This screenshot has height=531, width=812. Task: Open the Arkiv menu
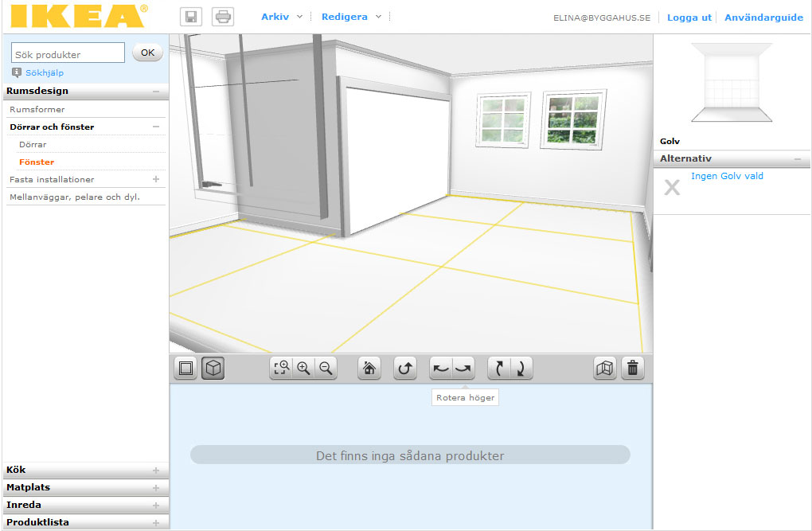click(x=282, y=17)
